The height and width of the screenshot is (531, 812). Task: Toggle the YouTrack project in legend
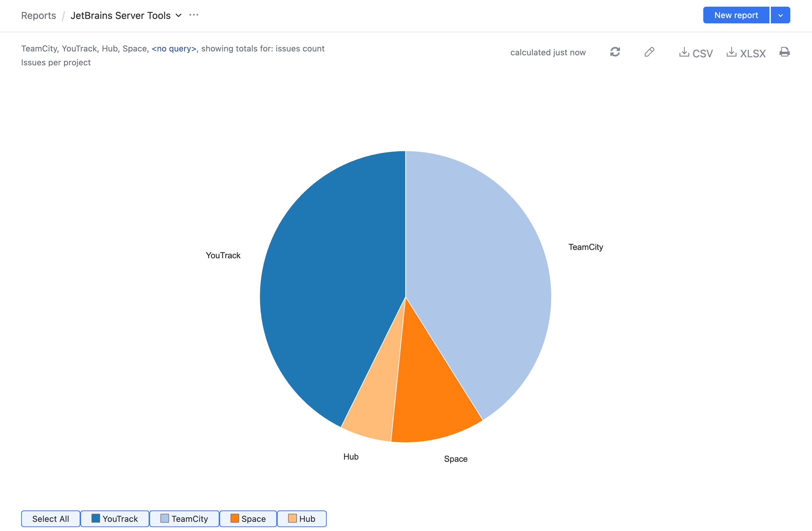[115, 519]
